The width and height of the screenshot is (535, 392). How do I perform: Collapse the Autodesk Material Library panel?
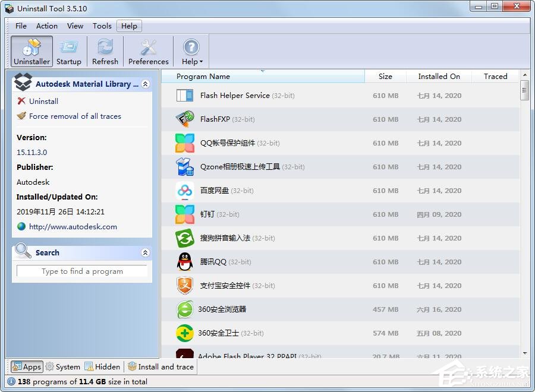coord(145,84)
